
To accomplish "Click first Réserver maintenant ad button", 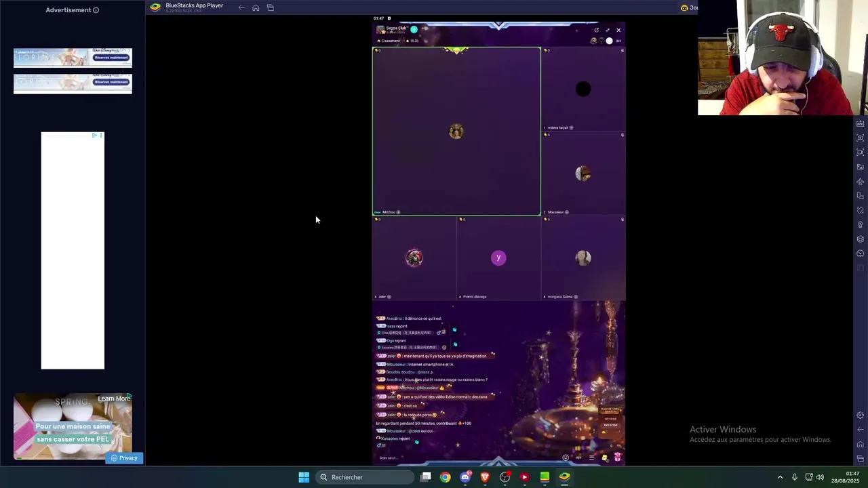I will [x=111, y=58].
